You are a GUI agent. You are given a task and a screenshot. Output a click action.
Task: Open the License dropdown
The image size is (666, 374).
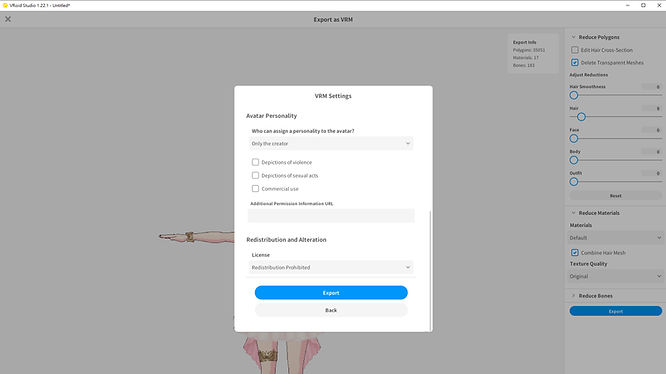click(x=331, y=267)
